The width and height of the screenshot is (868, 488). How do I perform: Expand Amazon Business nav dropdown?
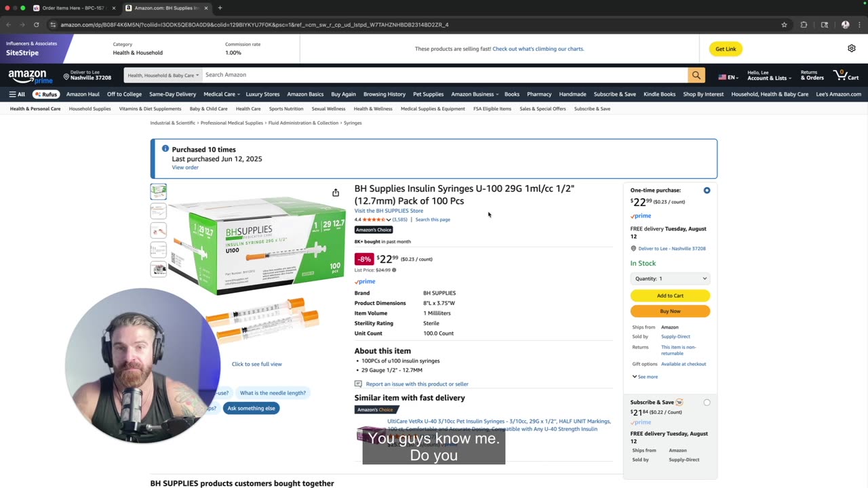coord(474,94)
